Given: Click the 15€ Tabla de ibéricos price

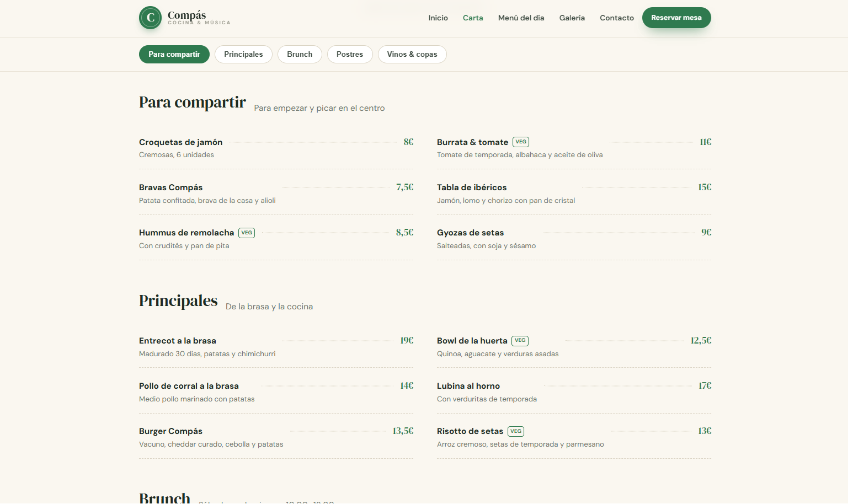Looking at the screenshot, I should click(x=705, y=187).
